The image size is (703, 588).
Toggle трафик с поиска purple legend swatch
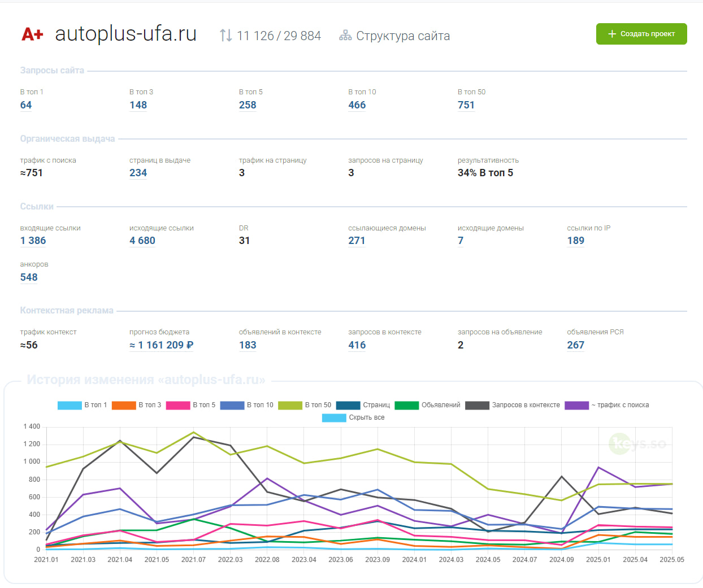[x=577, y=405]
